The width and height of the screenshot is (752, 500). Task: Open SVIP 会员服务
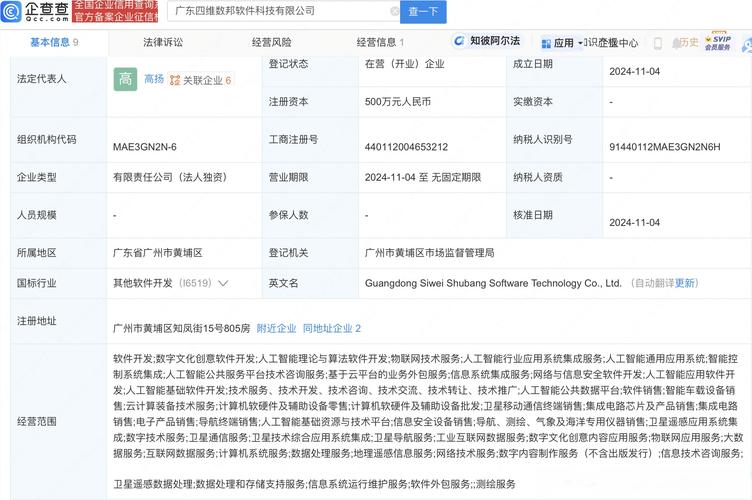tap(718, 42)
